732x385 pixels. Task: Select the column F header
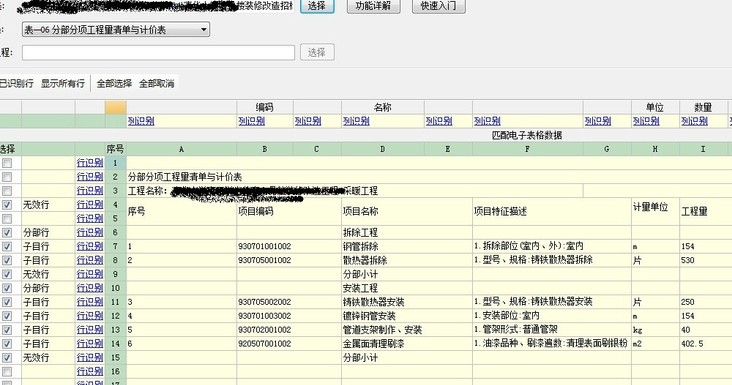pos(528,149)
